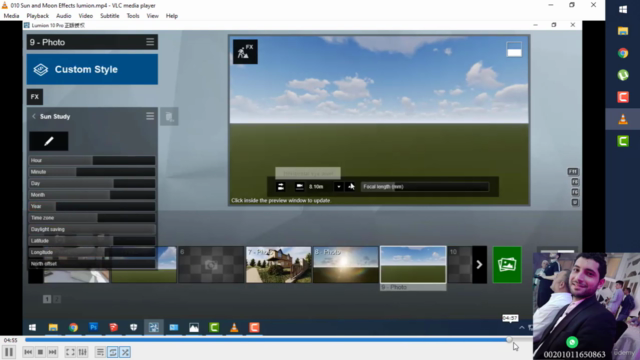Adjust the Time zone slider
Screen dimensions: 640x360
point(92,218)
